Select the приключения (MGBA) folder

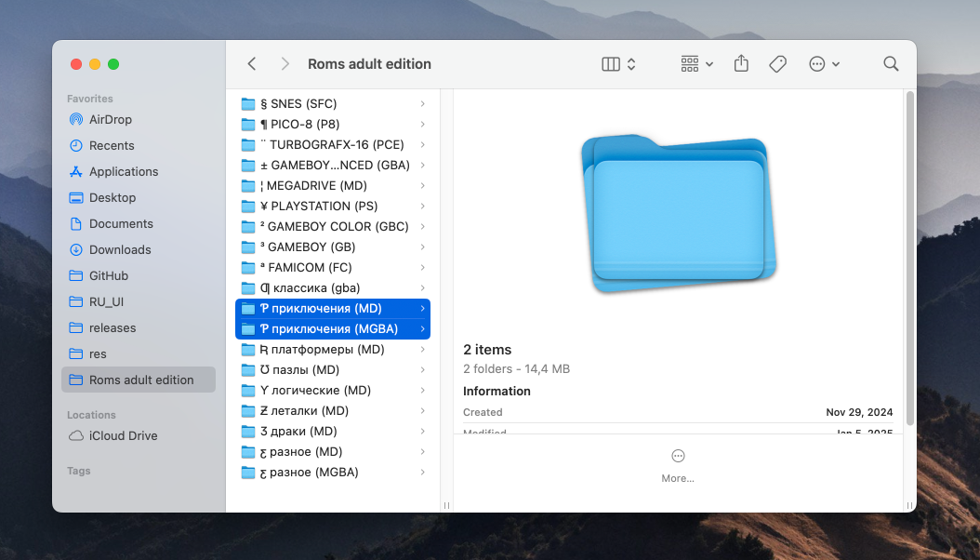pos(333,328)
